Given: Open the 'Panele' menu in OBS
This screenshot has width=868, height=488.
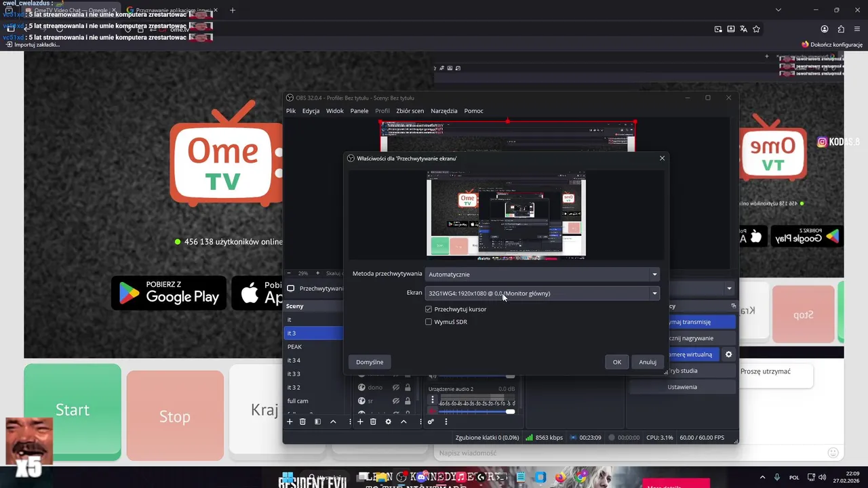Looking at the screenshot, I should point(359,110).
